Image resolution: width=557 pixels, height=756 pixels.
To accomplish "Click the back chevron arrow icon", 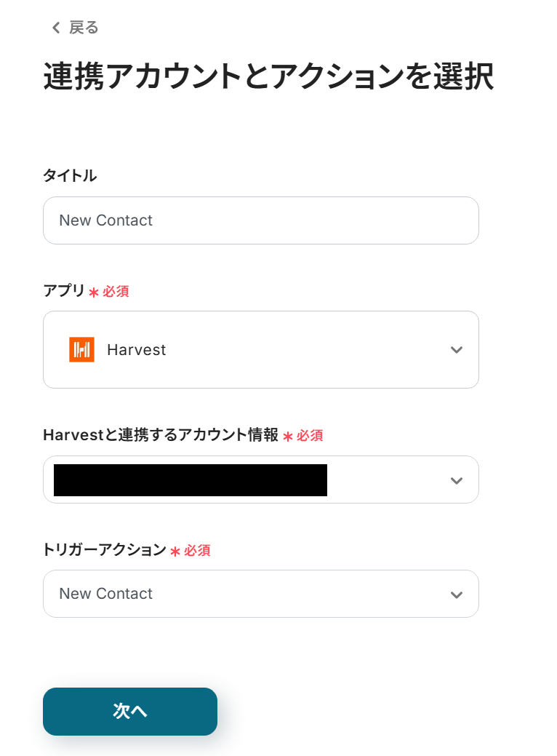I will [56, 28].
